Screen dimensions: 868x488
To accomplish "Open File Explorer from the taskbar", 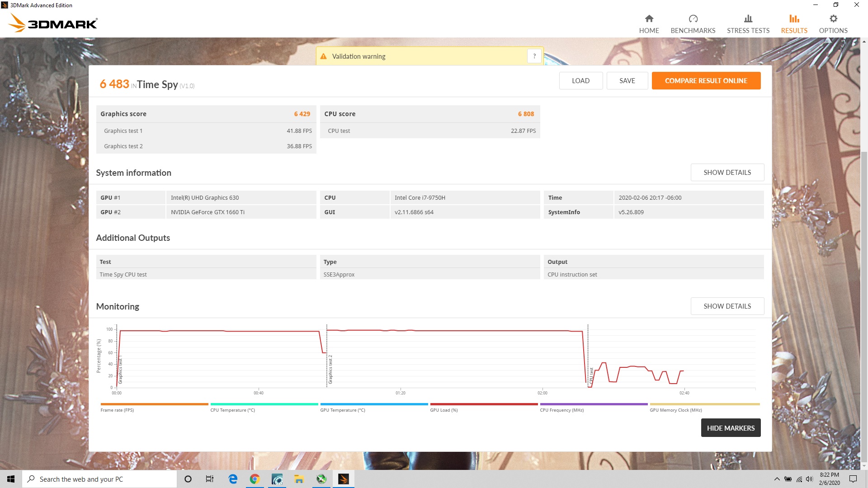I will tap(299, 479).
